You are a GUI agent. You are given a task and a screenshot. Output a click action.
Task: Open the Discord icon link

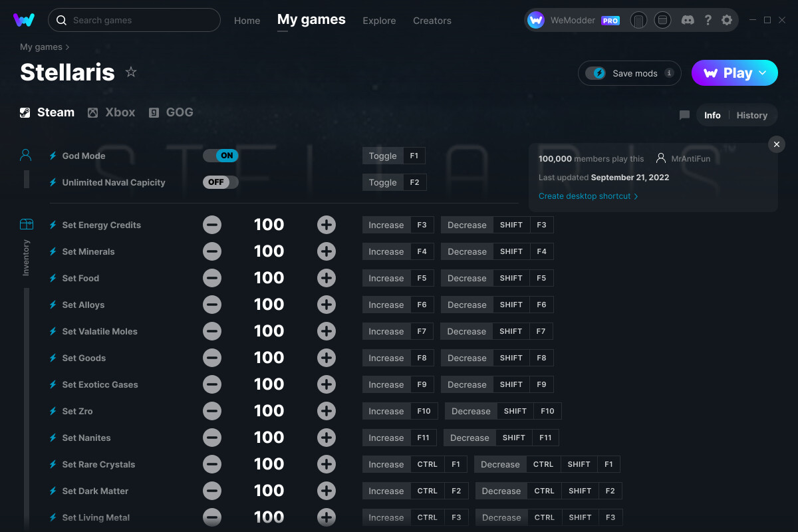point(688,20)
